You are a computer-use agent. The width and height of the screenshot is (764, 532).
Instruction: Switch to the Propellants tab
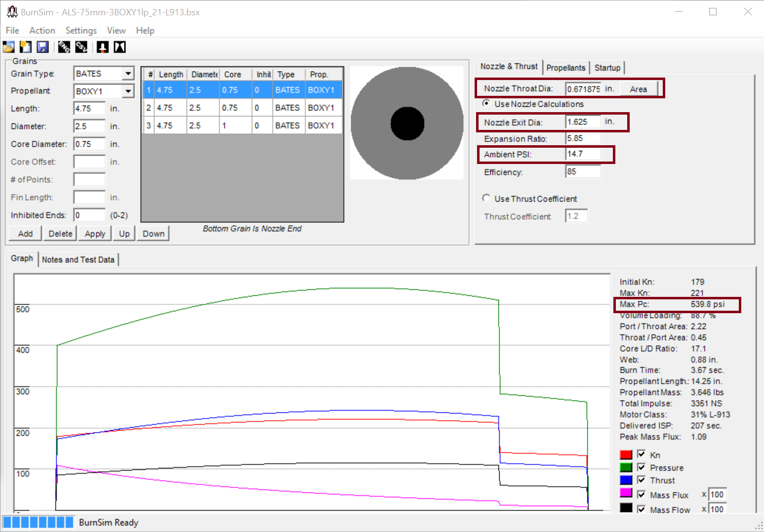click(566, 68)
